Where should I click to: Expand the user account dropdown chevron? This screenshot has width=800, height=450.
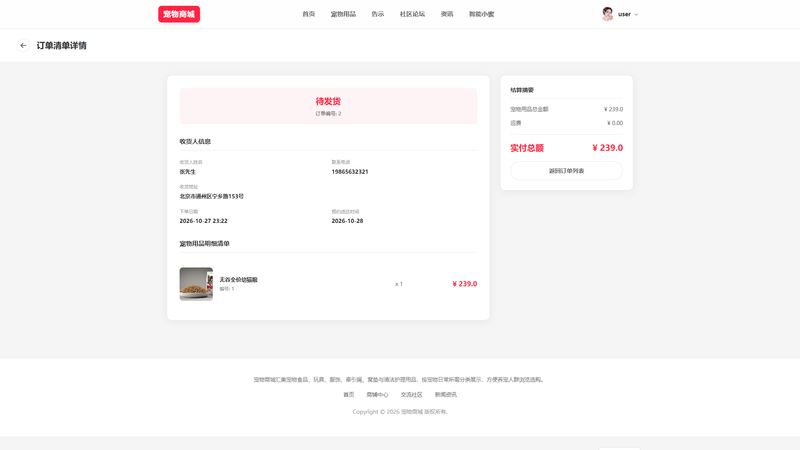(636, 14)
